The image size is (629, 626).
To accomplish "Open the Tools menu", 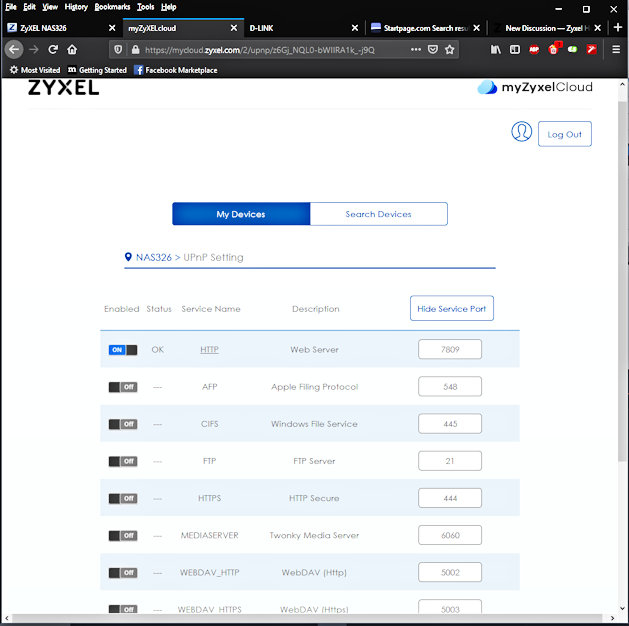I will tap(146, 7).
